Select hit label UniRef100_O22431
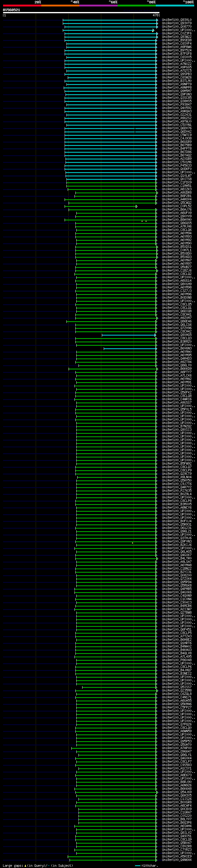Viewport: 197px width, 868px height. click(177, 115)
